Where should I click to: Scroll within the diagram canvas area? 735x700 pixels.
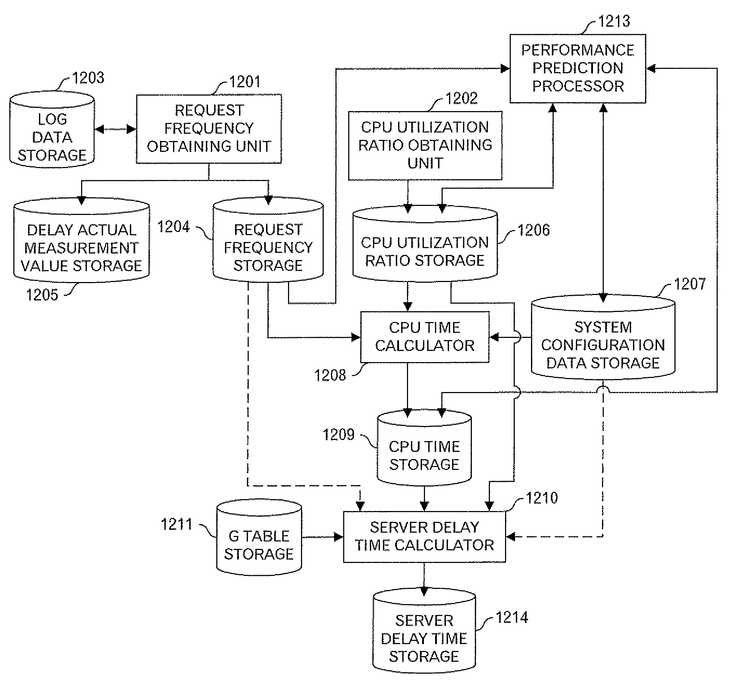pyautogui.click(x=368, y=350)
